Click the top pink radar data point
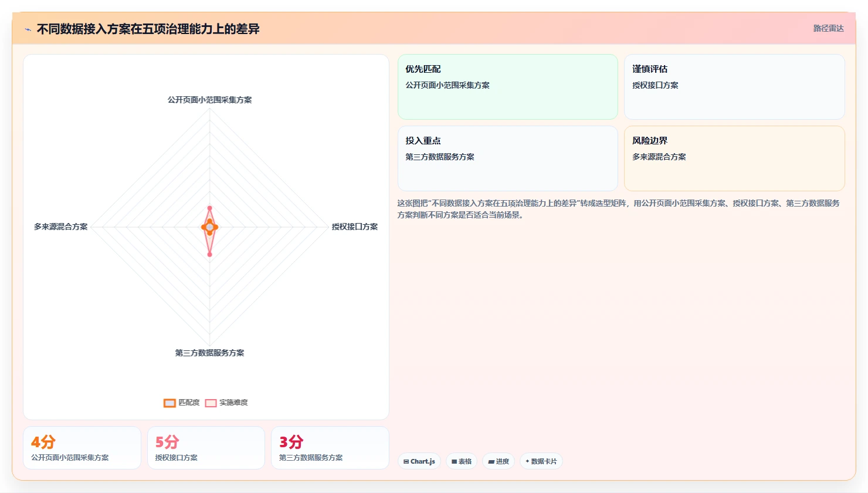This screenshot has width=868, height=493. [210, 208]
